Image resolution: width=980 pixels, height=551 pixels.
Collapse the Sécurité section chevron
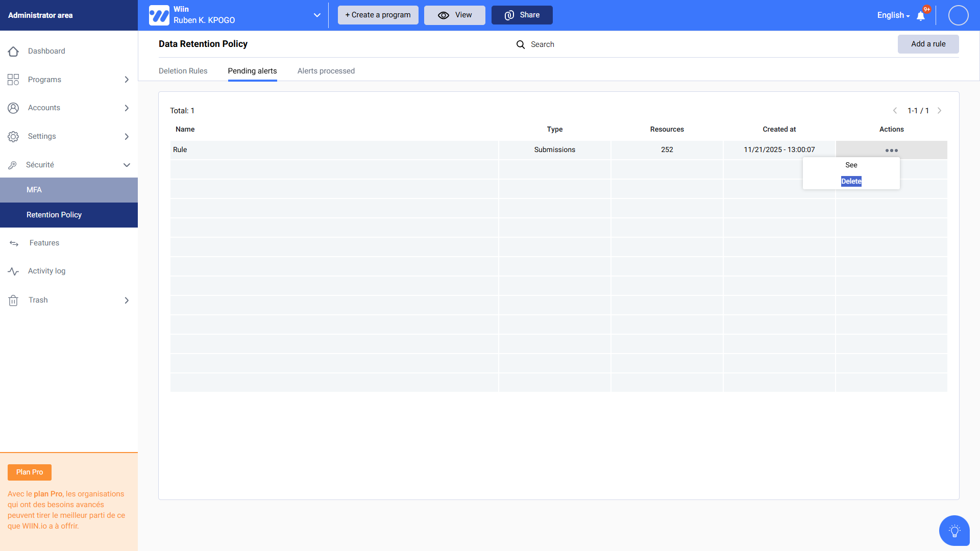127,165
